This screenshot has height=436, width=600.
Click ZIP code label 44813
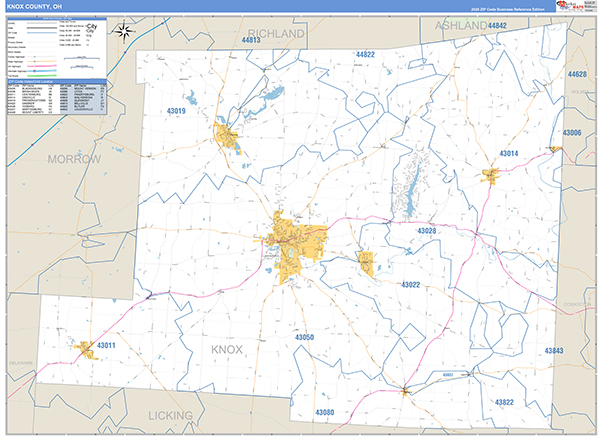251,40
